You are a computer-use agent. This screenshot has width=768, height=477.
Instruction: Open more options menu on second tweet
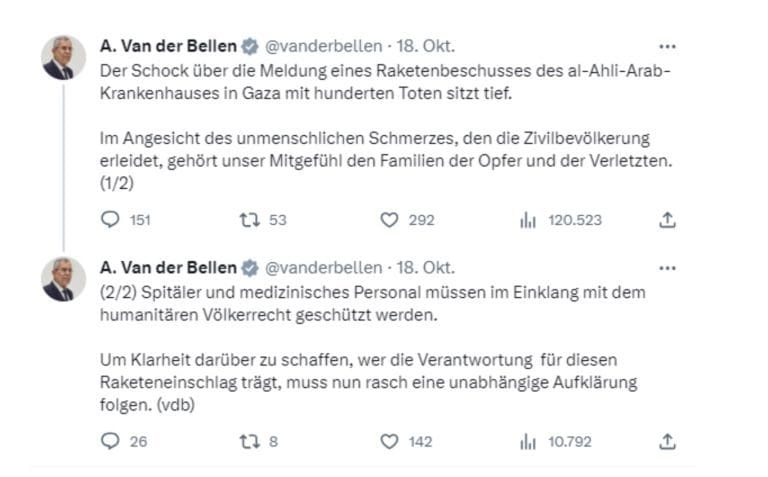click(x=667, y=268)
